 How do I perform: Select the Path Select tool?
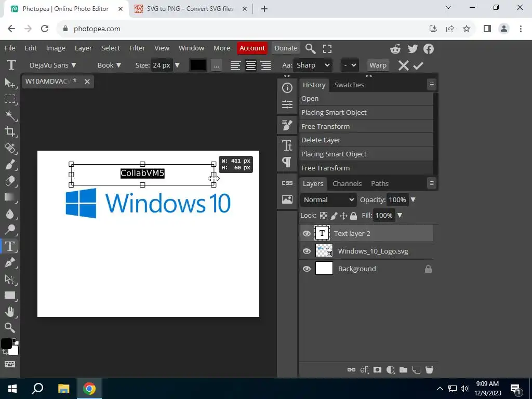[10, 279]
